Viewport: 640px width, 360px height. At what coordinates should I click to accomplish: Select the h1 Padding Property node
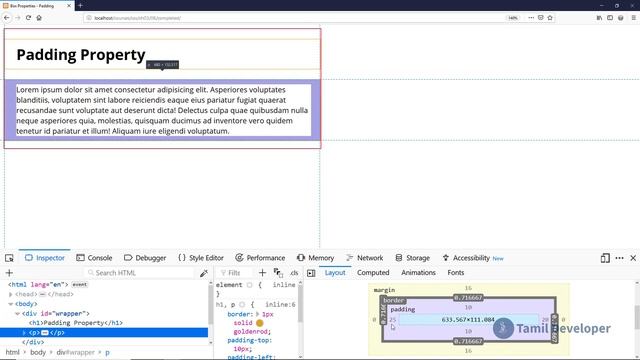coord(76,323)
